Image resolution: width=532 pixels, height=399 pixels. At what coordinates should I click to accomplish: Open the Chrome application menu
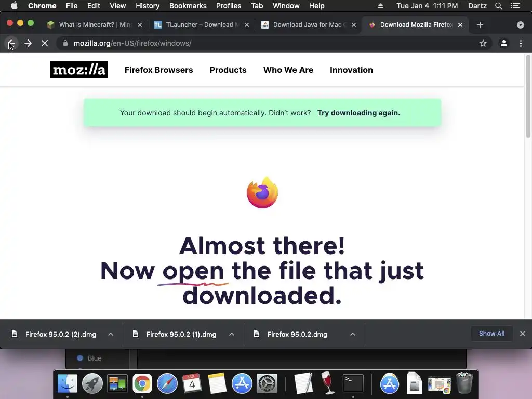(x=42, y=6)
